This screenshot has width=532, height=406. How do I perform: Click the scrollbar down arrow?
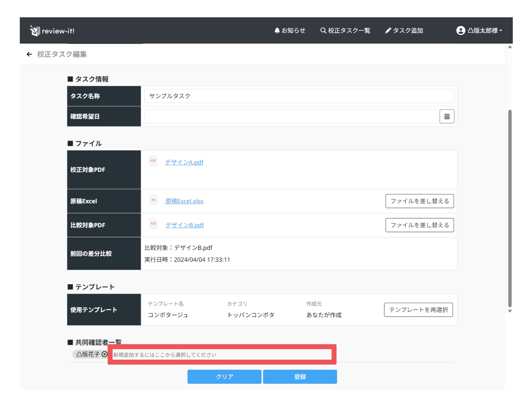pos(510,311)
